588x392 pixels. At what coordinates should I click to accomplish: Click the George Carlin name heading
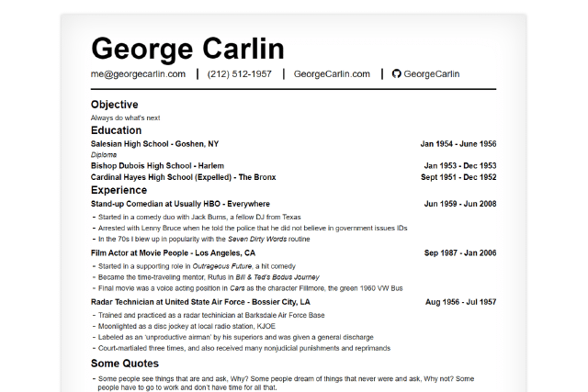[x=187, y=48]
